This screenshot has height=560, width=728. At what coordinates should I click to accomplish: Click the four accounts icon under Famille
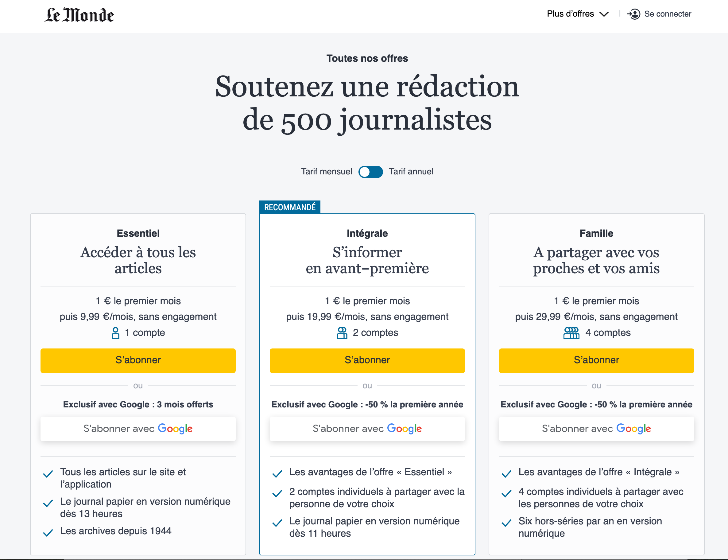(571, 333)
